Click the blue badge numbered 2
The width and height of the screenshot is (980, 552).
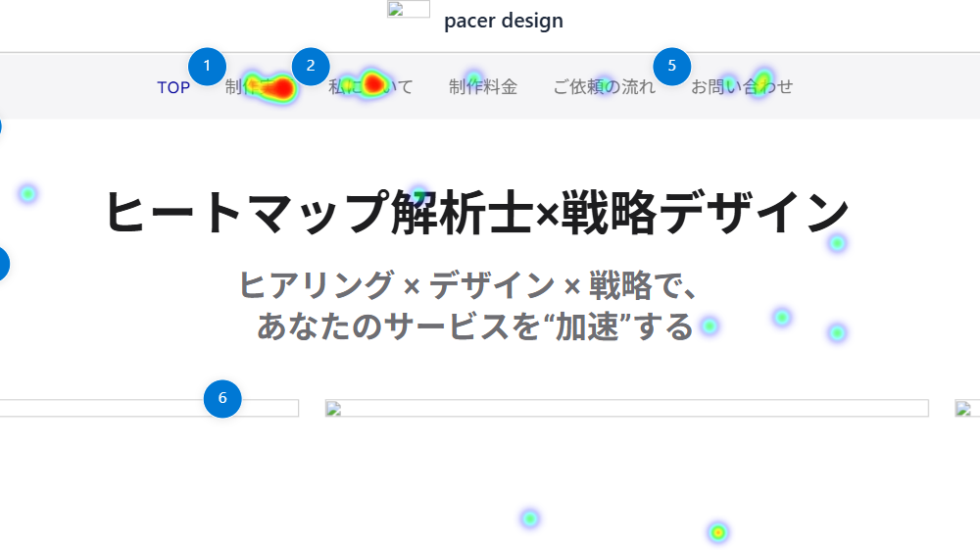(311, 67)
